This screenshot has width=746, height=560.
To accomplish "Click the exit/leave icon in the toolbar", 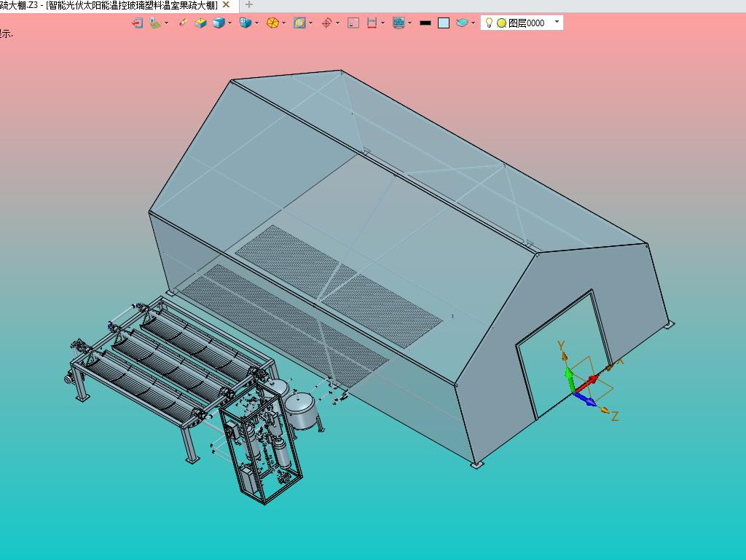I will coord(138,23).
